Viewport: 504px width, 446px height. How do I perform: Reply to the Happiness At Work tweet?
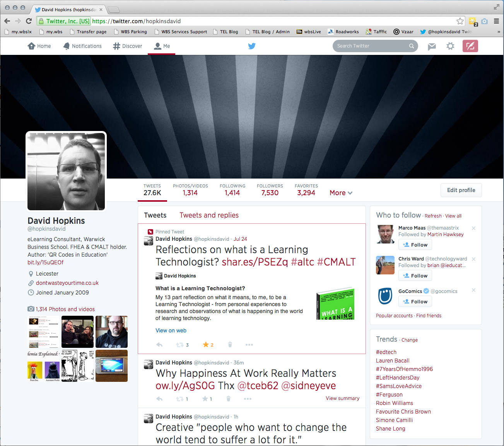pyautogui.click(x=159, y=399)
